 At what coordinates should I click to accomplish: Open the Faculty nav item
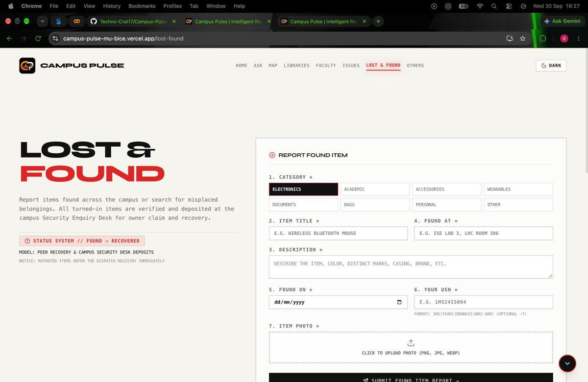click(x=326, y=66)
